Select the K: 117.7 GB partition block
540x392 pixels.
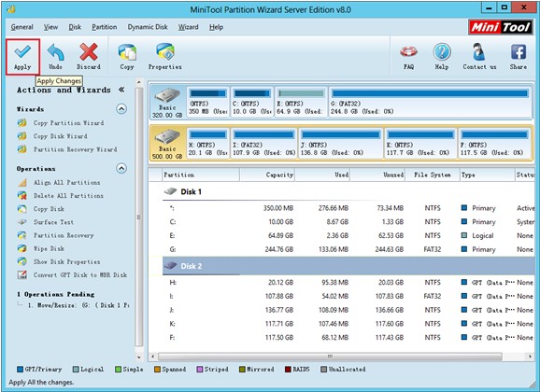point(420,144)
